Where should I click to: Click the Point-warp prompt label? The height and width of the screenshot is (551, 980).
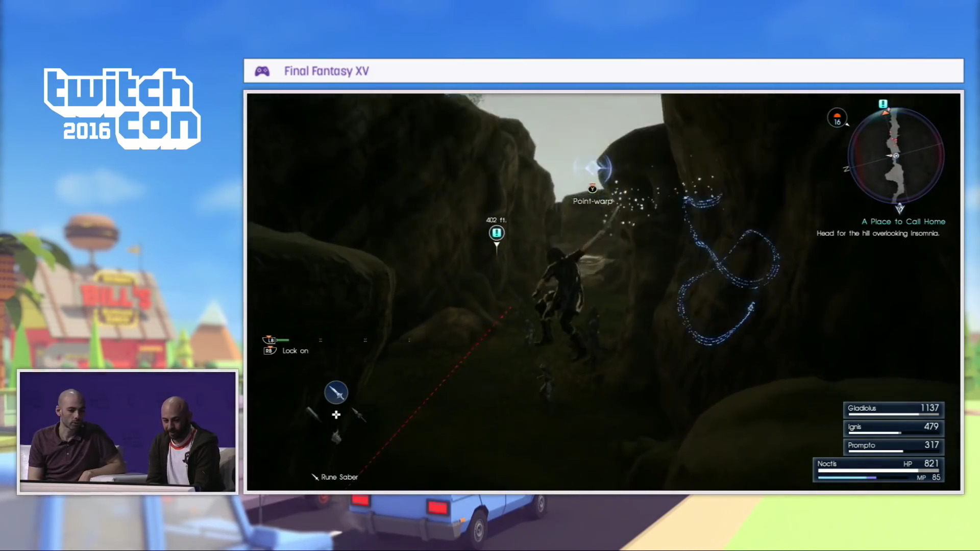tap(593, 201)
